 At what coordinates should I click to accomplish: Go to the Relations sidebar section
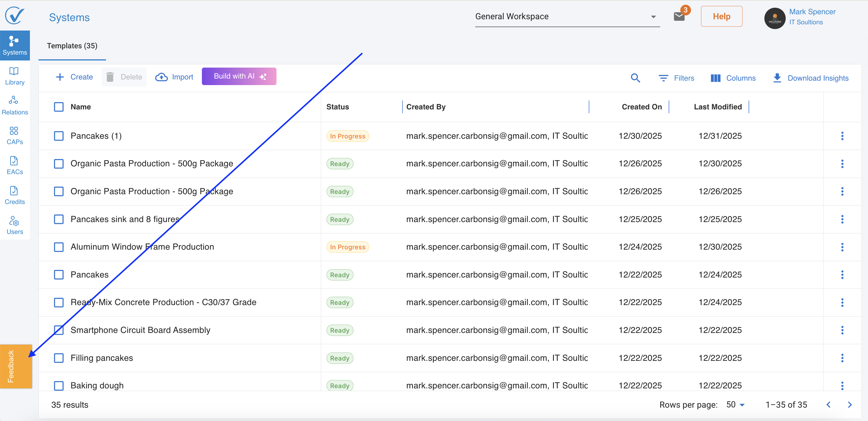pyautogui.click(x=15, y=106)
